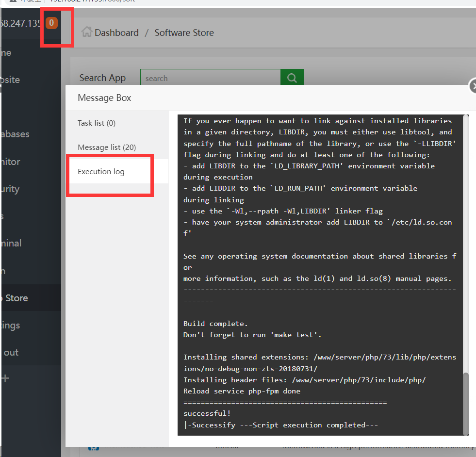
Task: Switch to the Task list (0) tab
Action: [x=97, y=123]
